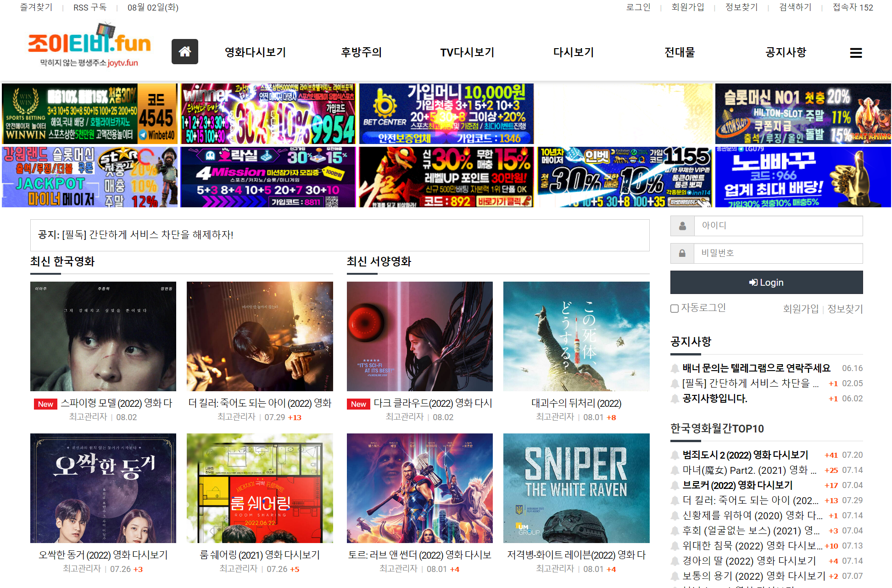This screenshot has width=892, height=588.
Task: Enable the 자동로그인 checkbox
Action: pyautogui.click(x=675, y=309)
